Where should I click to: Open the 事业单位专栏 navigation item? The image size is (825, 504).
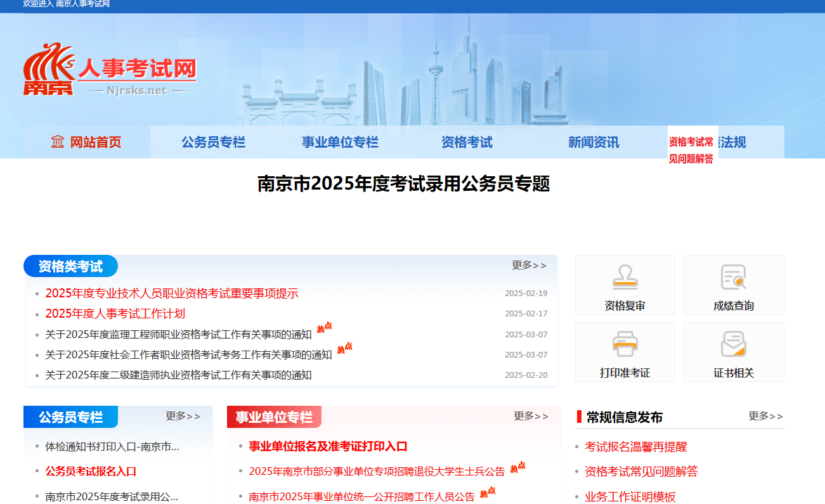pos(339,142)
